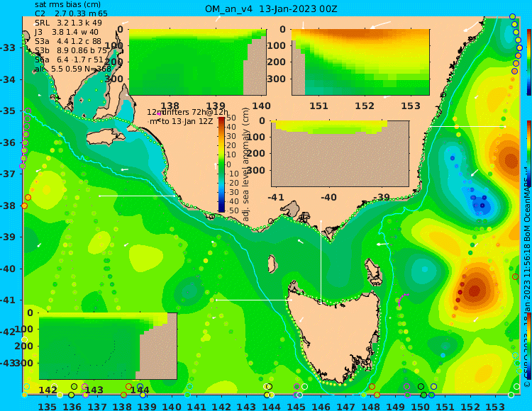The image size is (532, 411).
Task: Click the 139 tick label under the top-left section inset
Action: (216, 106)
